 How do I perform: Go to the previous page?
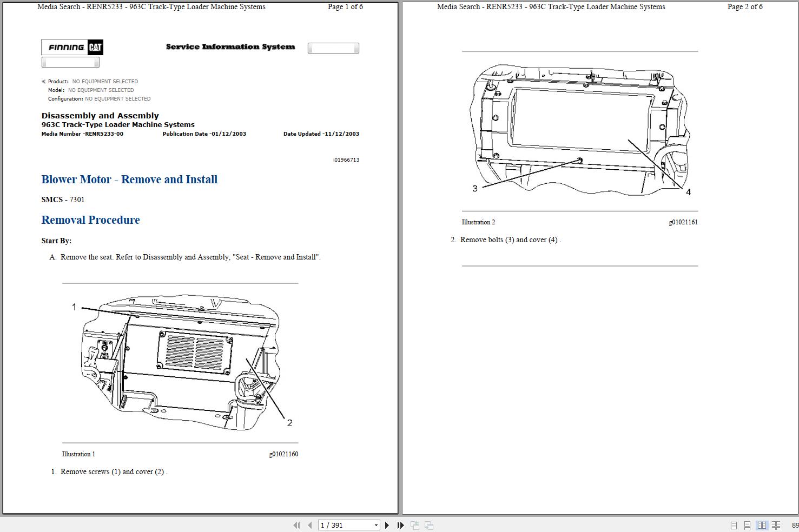tap(309, 525)
